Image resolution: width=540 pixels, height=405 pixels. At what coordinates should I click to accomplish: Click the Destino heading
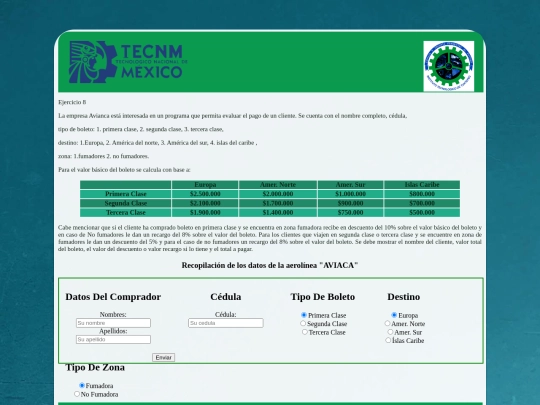(404, 297)
